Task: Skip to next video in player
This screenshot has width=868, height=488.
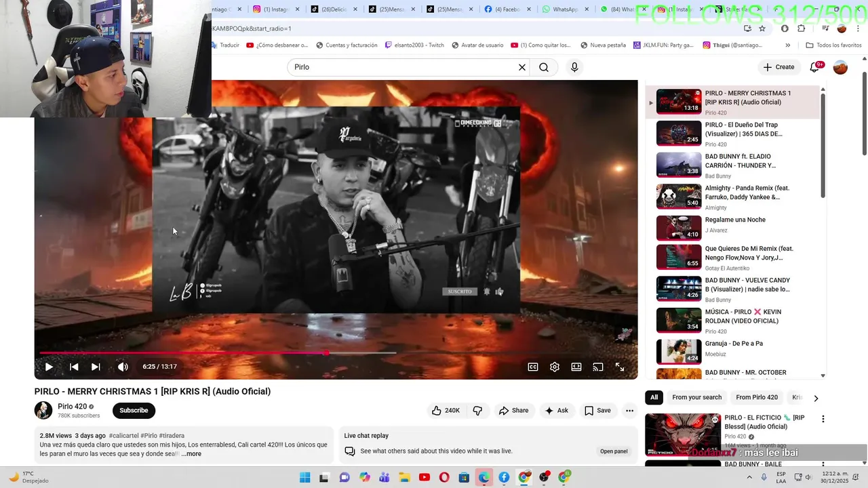Action: [96, 367]
